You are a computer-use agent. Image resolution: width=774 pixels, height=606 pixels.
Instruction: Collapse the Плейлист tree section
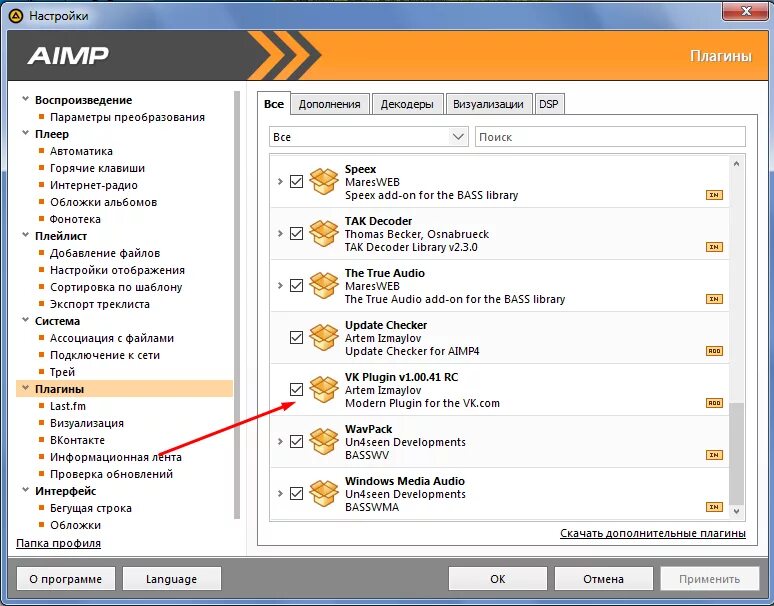tap(25, 235)
